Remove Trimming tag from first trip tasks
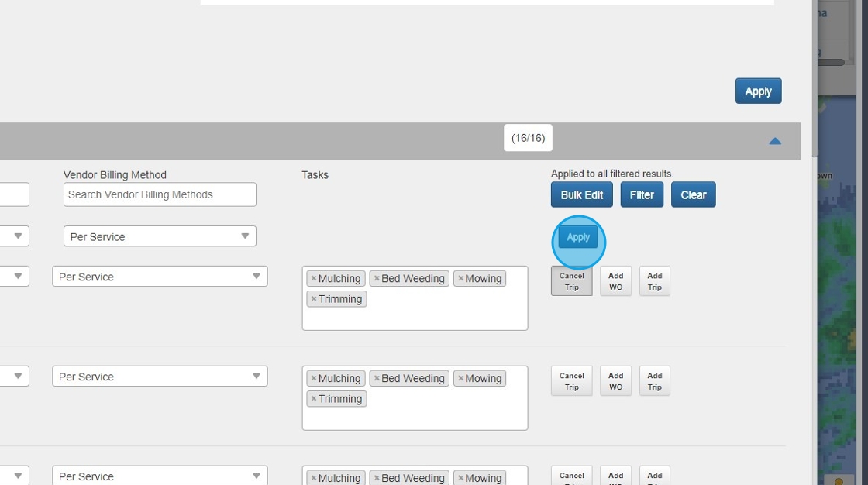868x485 pixels. pos(313,298)
